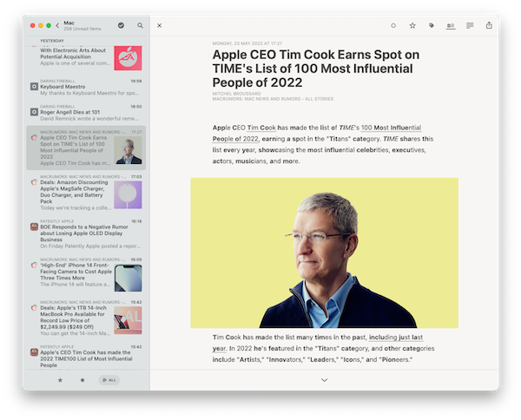Select the ALL items filter
521x420 pixels.
point(109,380)
